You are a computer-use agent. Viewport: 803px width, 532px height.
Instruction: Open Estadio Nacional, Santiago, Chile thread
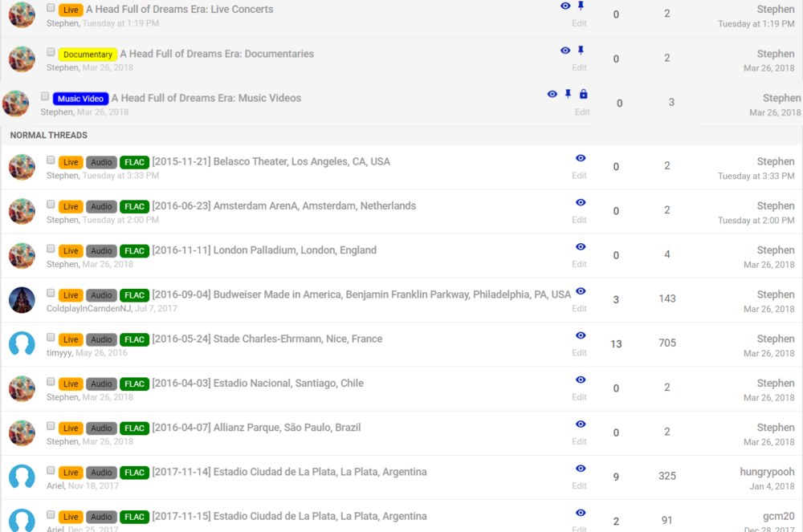(258, 383)
